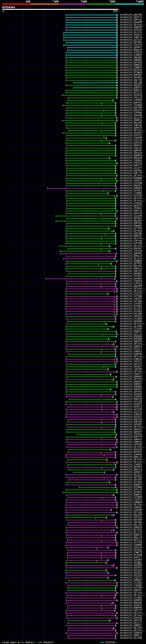Select the UniRef100_Q1J107 entry
This screenshot has width=146, height=644.
click(131, 258)
